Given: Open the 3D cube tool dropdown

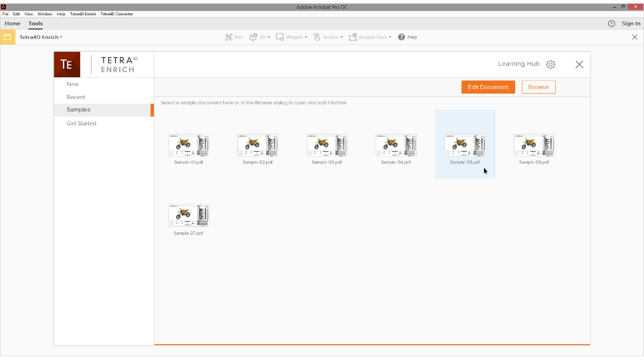Looking at the screenshot, I should coord(260,37).
